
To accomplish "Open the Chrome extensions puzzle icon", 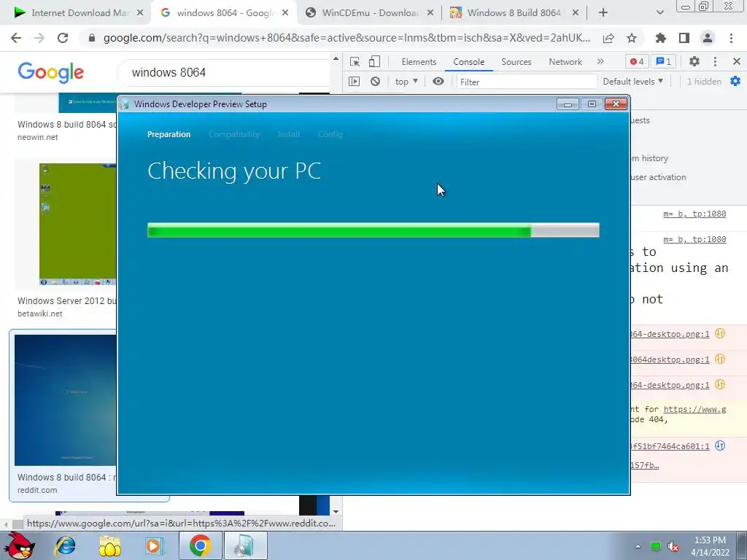I will [x=661, y=38].
